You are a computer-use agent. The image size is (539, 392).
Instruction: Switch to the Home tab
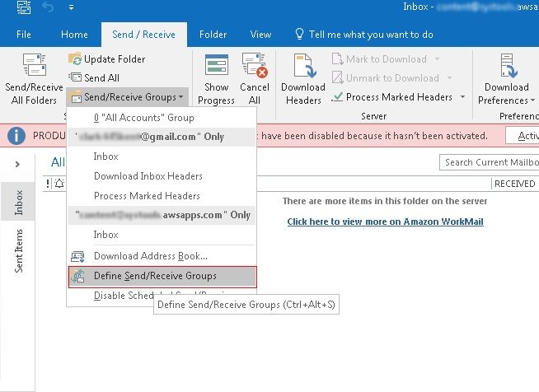(74, 35)
